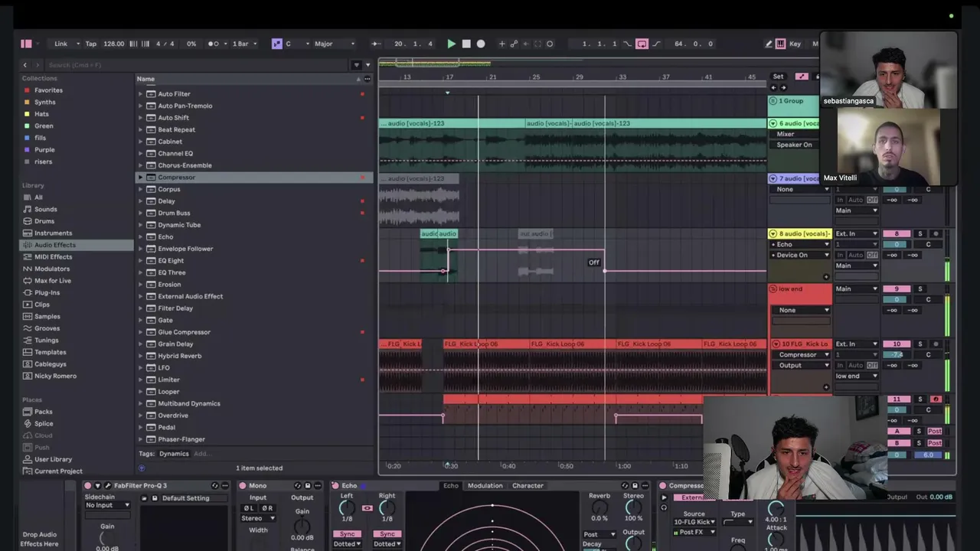The height and width of the screenshot is (551, 980).
Task: Click the Tap tempo button
Action: pos(90,44)
